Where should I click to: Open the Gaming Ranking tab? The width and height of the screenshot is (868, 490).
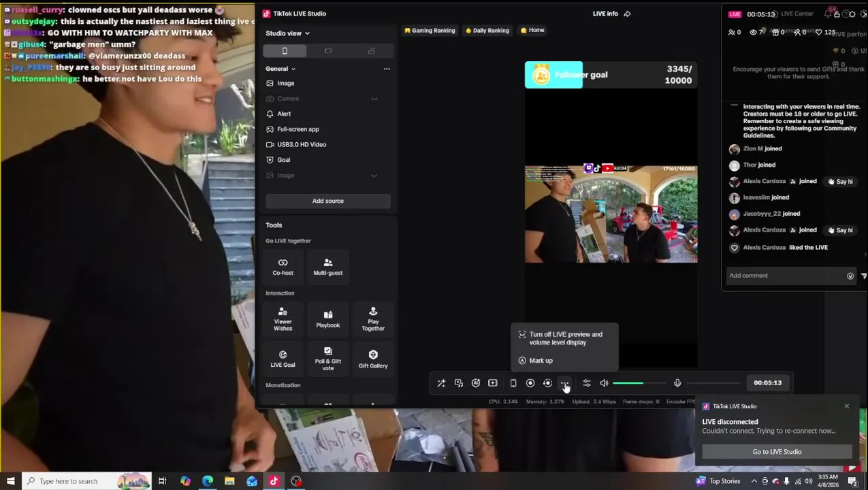(x=430, y=30)
